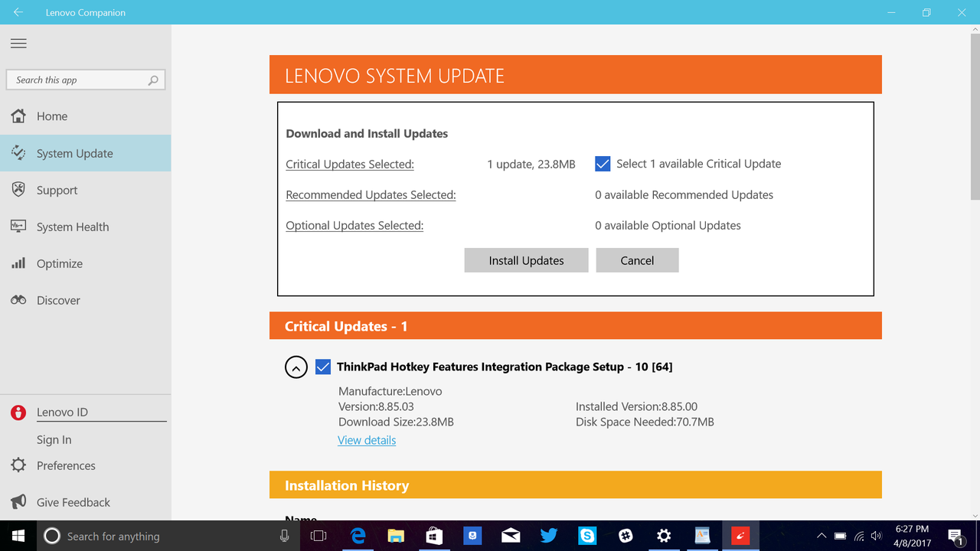This screenshot has height=551, width=980.
Task: Show hidden system tray icons
Action: 822,536
